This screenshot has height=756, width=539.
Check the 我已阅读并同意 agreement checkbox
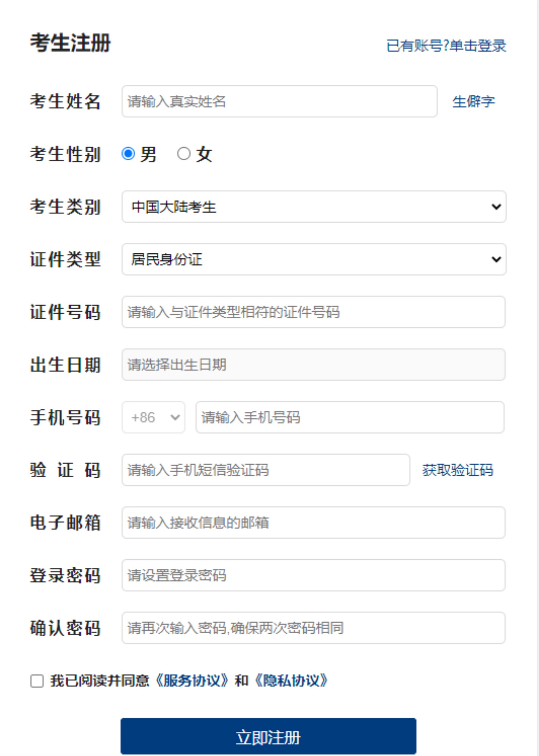[37, 681]
